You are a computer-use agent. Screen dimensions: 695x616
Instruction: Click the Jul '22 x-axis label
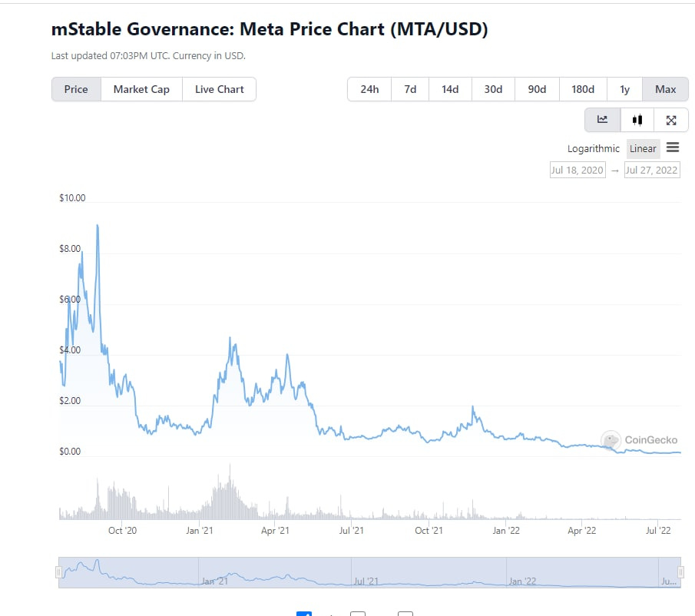click(658, 531)
